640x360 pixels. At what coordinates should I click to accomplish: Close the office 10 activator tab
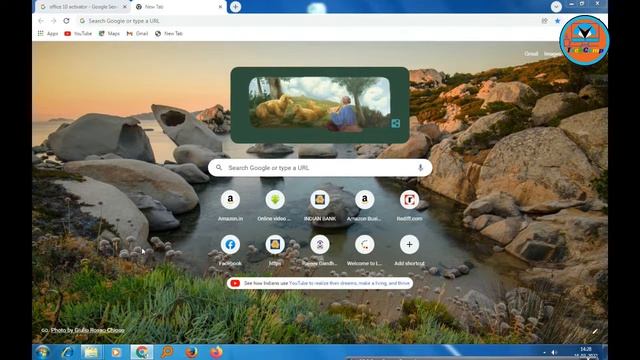[x=125, y=7]
